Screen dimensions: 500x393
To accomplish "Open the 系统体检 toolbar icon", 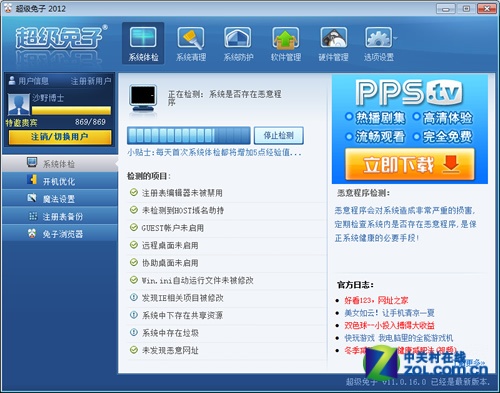I will click(x=143, y=43).
